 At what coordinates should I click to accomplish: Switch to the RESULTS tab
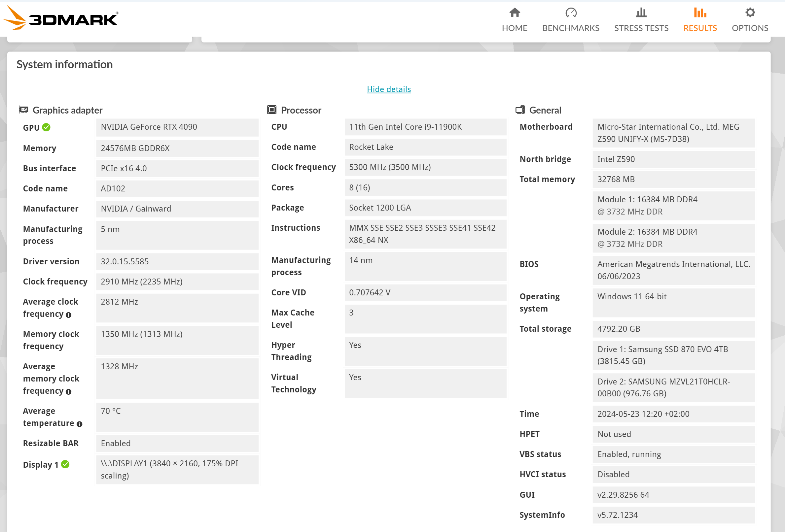(700, 28)
